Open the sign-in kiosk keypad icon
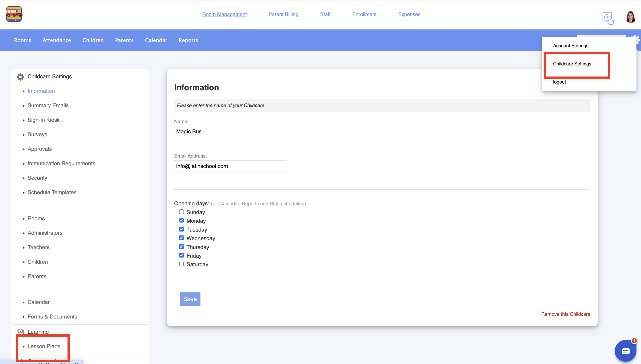The image size is (641, 364). point(607,18)
